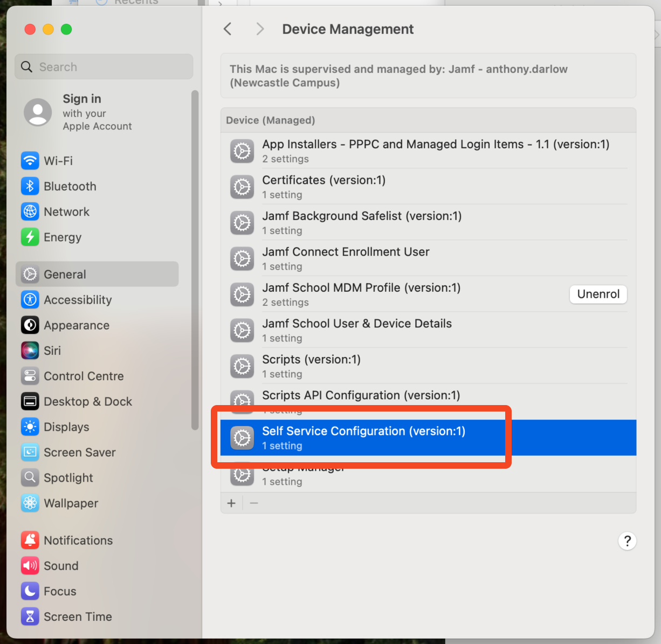Click the Energy lightning icon
This screenshot has height=644, width=661.
30,237
